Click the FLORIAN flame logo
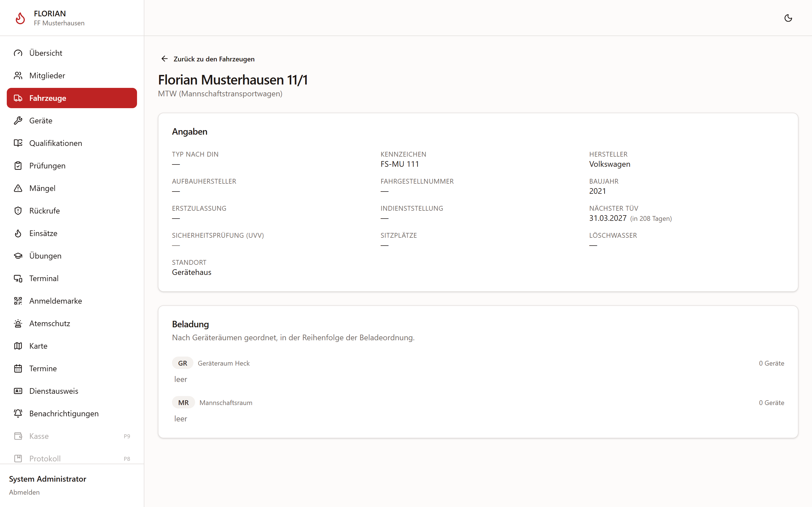Screen dimensions: 812x507 (x=21, y=18)
